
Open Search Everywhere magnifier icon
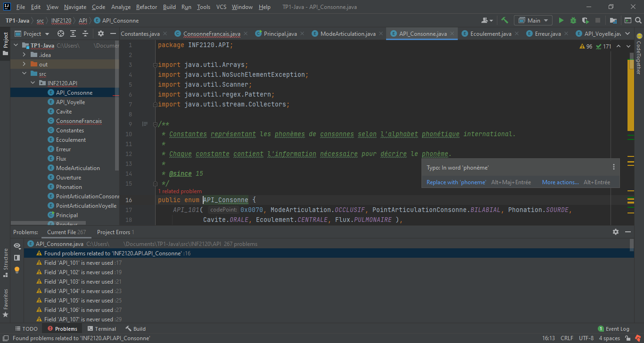(x=639, y=20)
